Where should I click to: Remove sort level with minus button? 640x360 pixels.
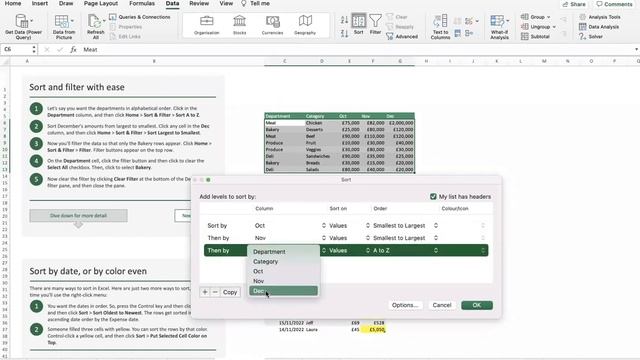[215, 292]
